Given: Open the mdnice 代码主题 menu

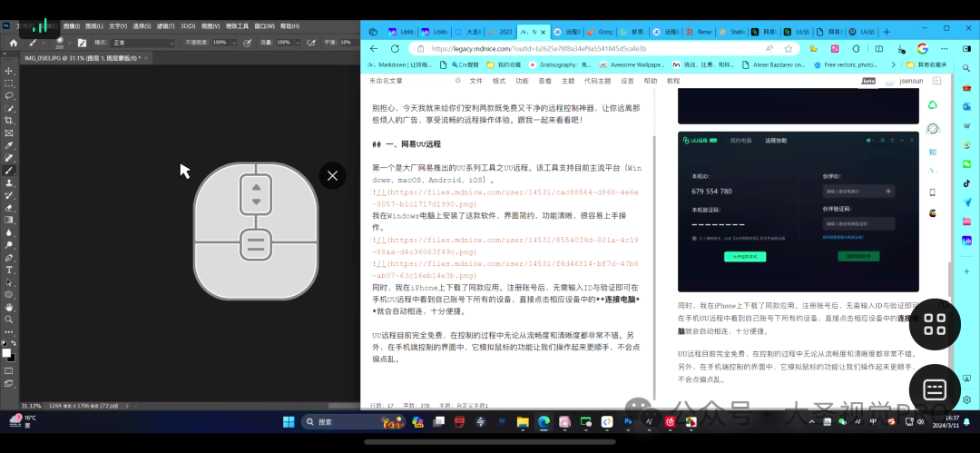Looking at the screenshot, I should 597,81.
